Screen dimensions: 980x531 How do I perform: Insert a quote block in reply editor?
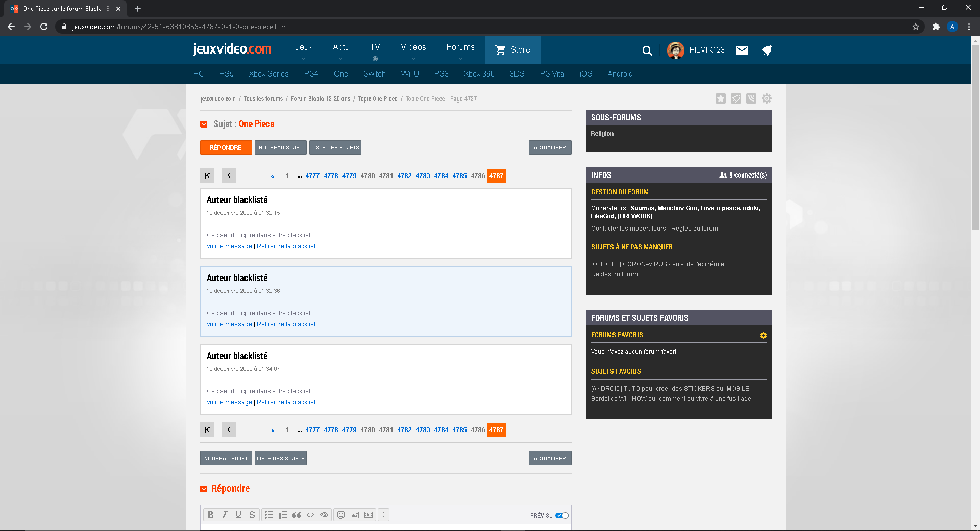click(x=297, y=515)
